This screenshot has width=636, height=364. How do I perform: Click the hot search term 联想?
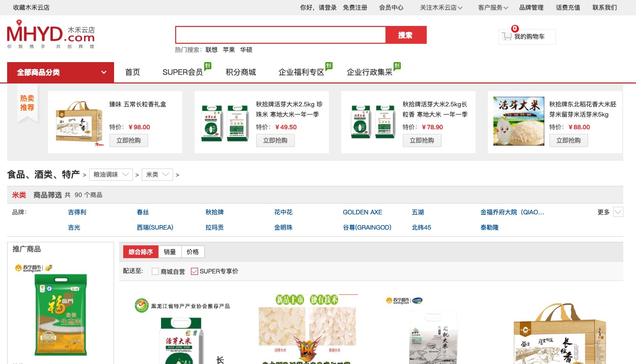pos(212,50)
